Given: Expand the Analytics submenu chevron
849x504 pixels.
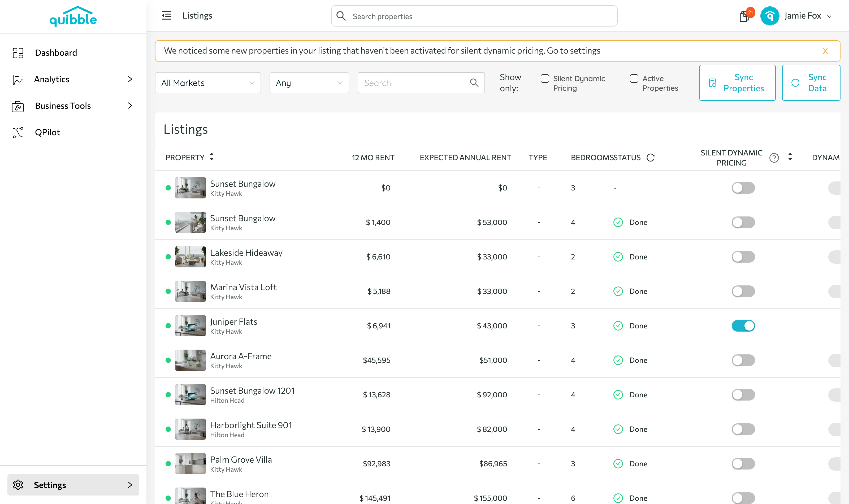Looking at the screenshot, I should click(x=130, y=79).
